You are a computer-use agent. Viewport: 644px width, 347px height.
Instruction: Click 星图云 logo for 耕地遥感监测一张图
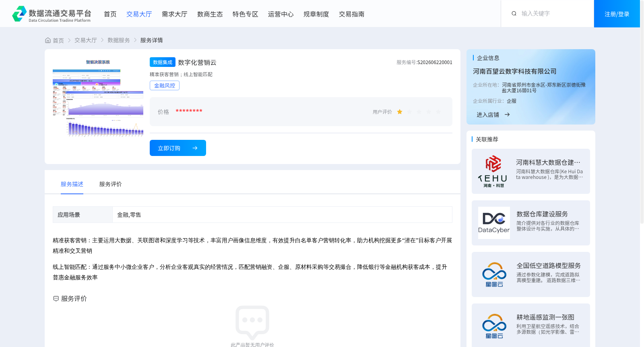pyautogui.click(x=494, y=326)
